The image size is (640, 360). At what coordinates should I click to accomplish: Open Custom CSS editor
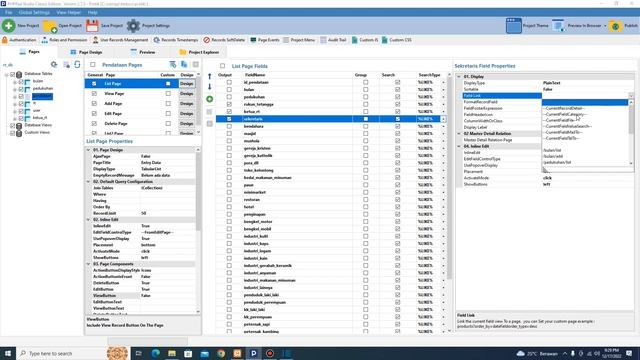[396, 40]
